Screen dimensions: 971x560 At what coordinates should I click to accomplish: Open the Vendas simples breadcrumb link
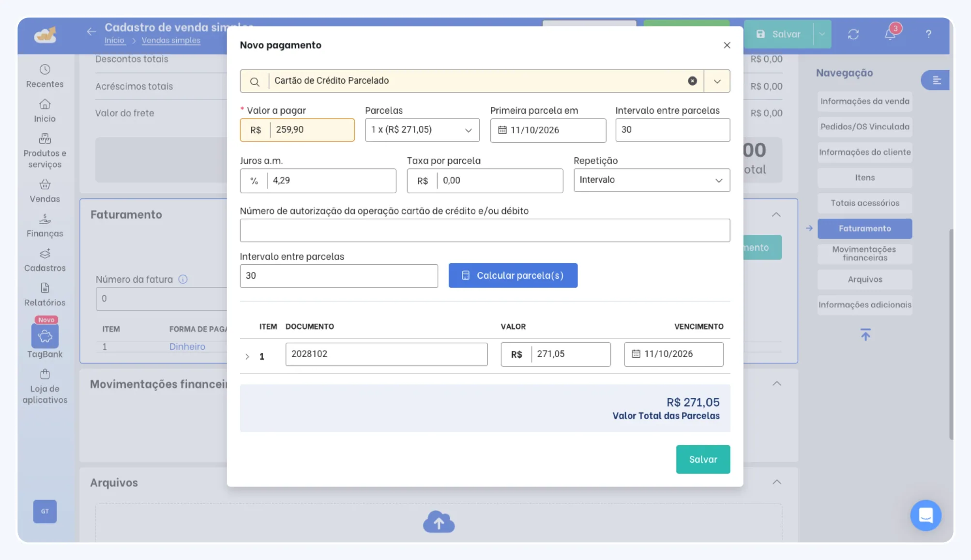pyautogui.click(x=171, y=41)
